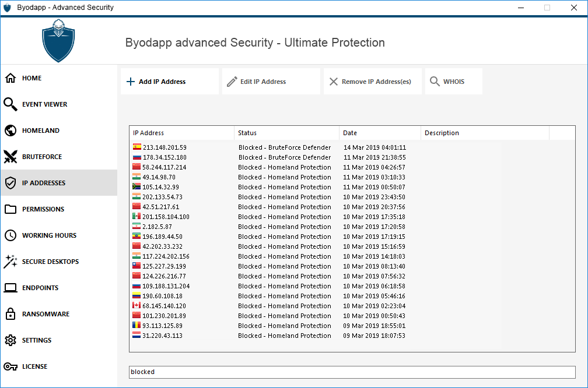Click the Event Viewer magnifier icon
This screenshot has height=388, width=588.
pyautogui.click(x=10, y=104)
